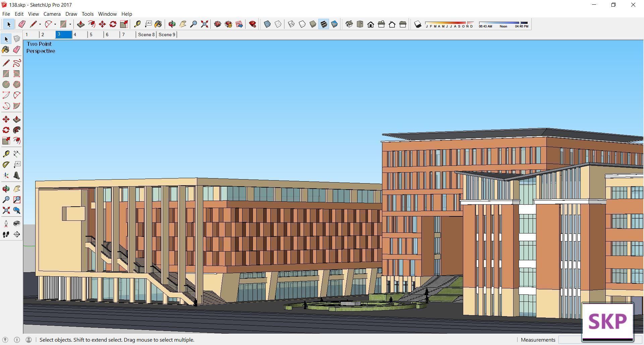Switch to Scene 8 tab

tap(146, 34)
